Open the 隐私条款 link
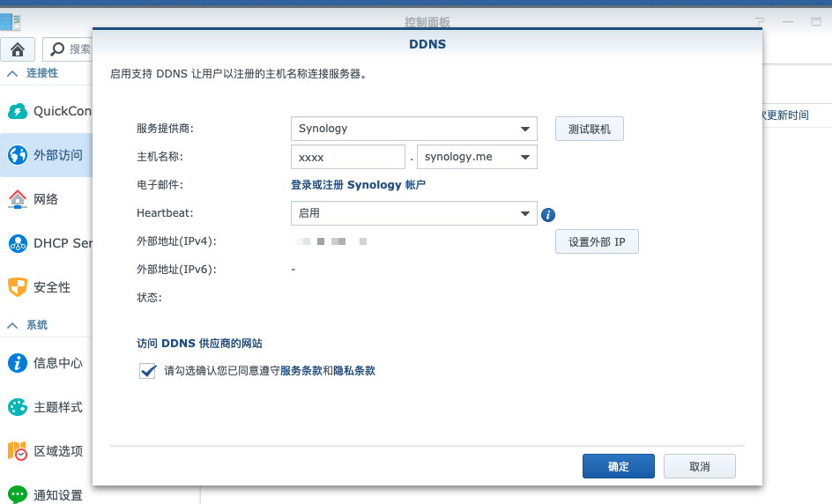Image resolution: width=832 pixels, height=504 pixels. 354,371
